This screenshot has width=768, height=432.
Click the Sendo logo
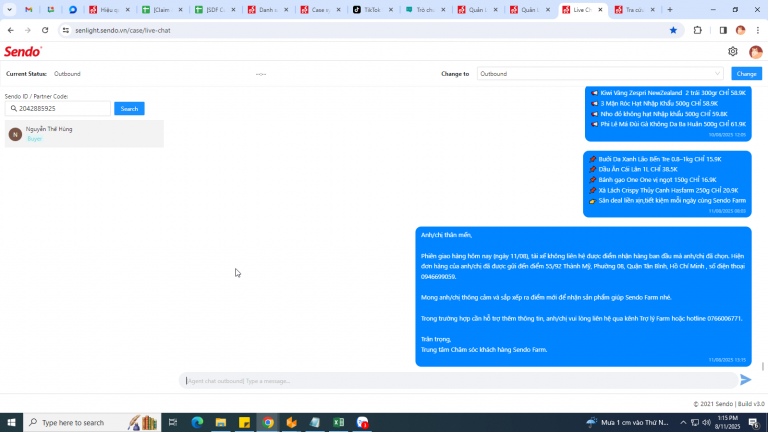(23, 51)
